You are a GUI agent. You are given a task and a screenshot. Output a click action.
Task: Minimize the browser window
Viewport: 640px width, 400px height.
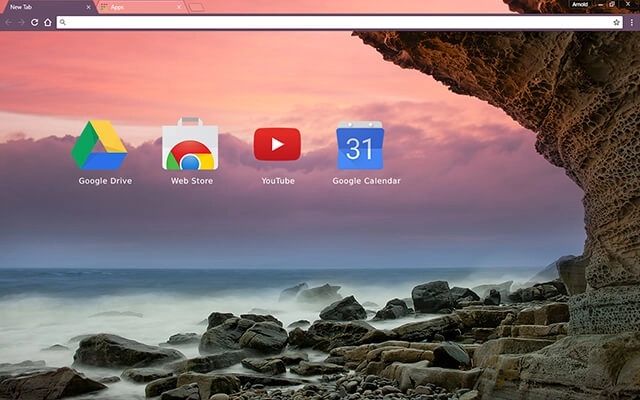click(x=600, y=4)
